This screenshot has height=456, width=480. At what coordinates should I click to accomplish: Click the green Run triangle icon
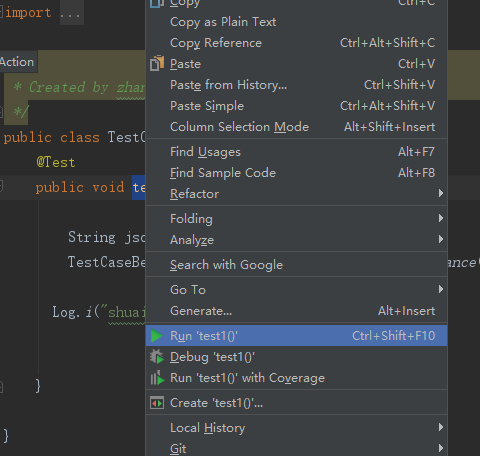pyautogui.click(x=156, y=336)
